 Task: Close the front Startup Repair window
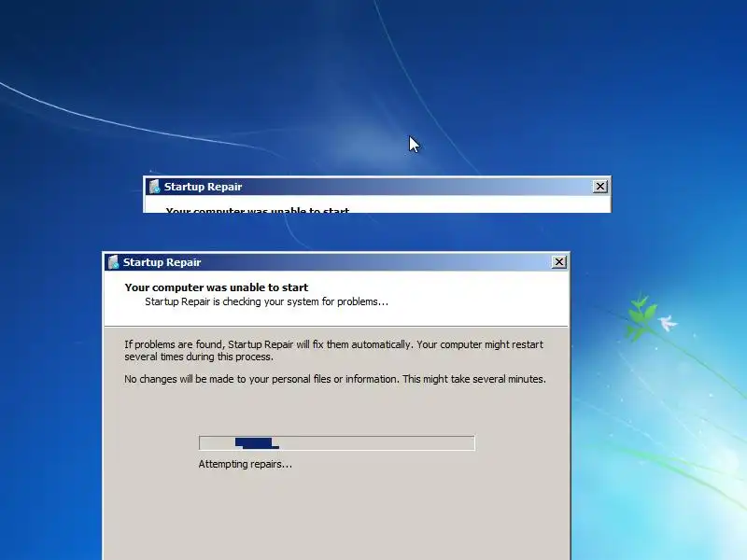(558, 262)
